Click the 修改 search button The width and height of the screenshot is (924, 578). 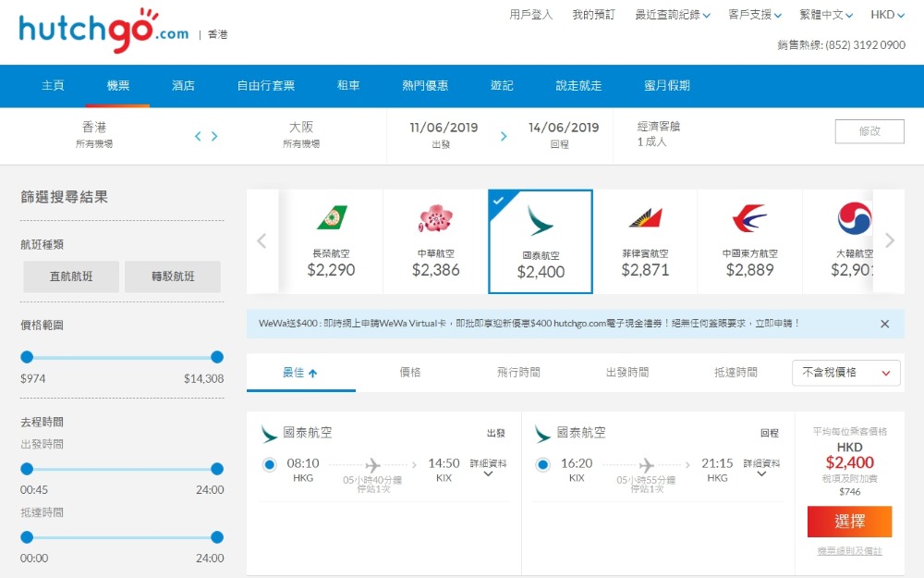point(869,131)
